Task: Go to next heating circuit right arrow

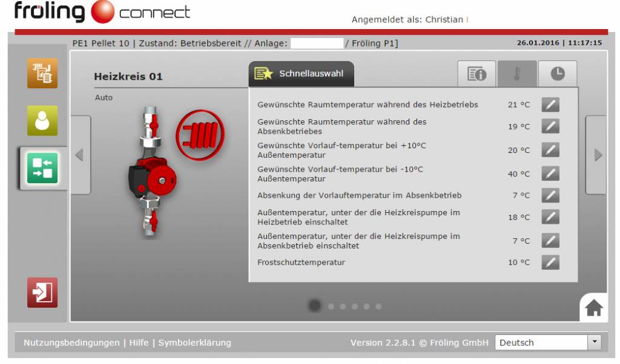Action: point(596,155)
